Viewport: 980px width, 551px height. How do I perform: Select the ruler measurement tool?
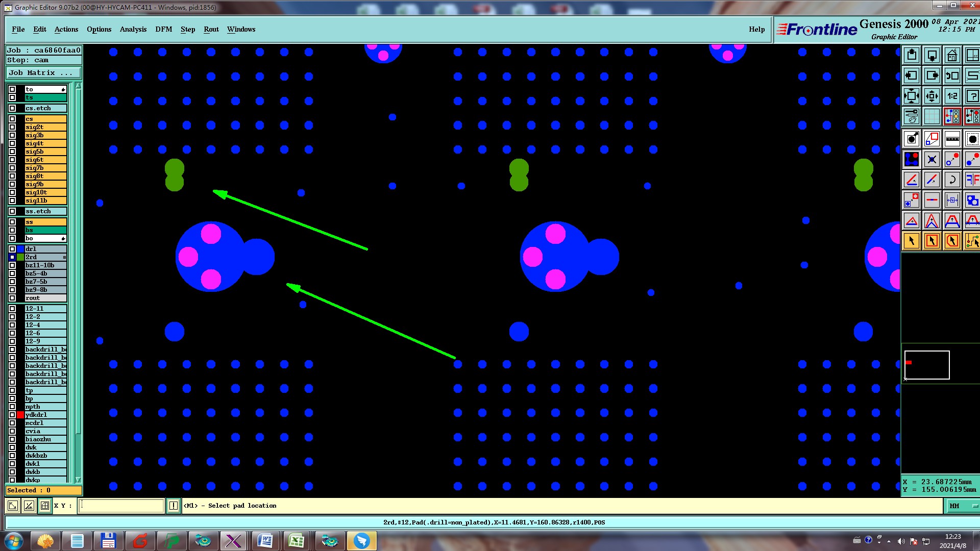[952, 139]
